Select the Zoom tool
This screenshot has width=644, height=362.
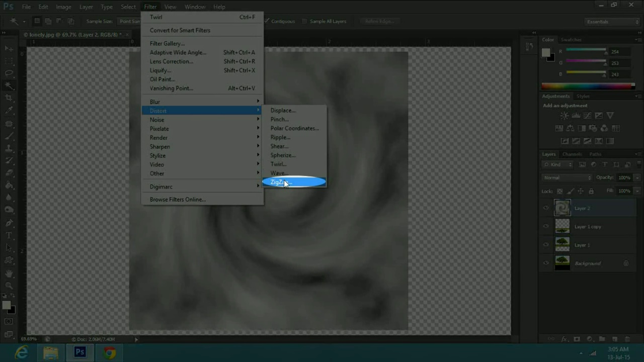[9, 285]
